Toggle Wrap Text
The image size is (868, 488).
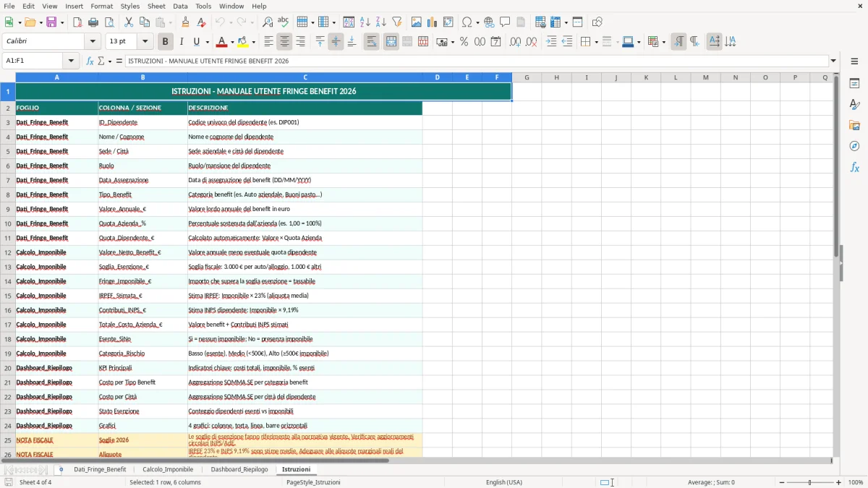pos(371,42)
